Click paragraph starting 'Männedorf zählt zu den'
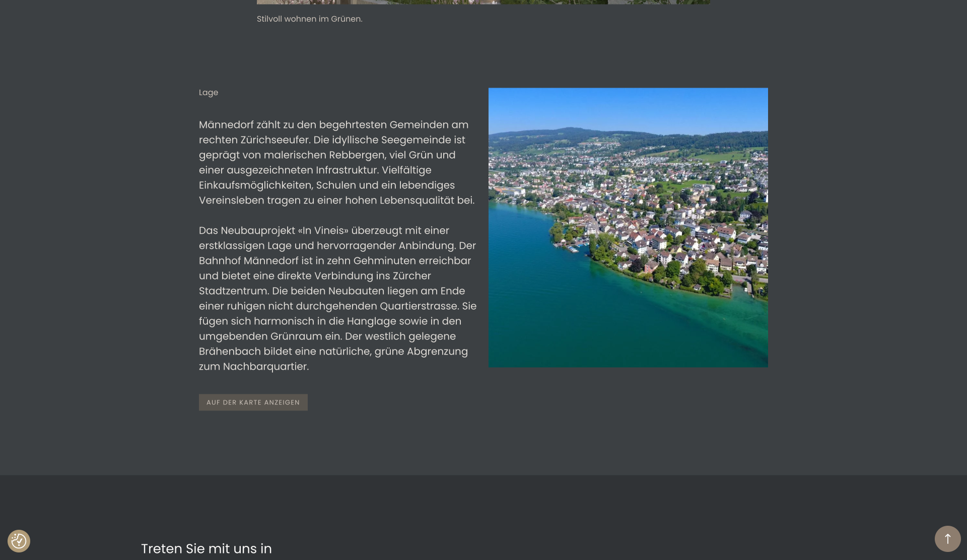Viewport: 967px width, 560px height. coord(337,163)
